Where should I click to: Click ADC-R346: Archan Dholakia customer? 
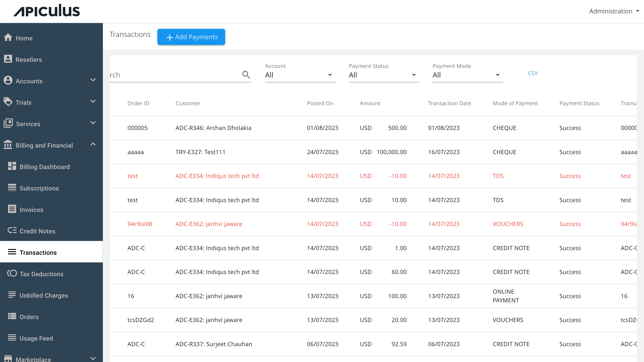[x=213, y=128]
